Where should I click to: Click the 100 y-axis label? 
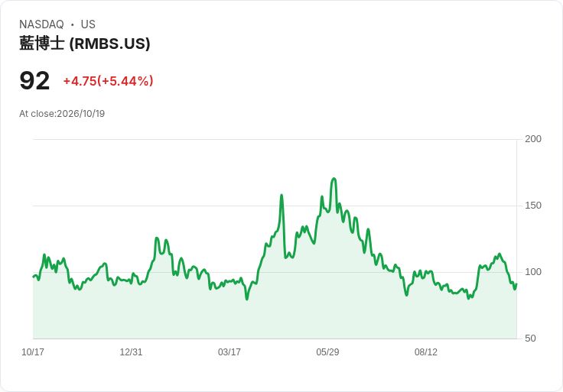[x=533, y=272]
